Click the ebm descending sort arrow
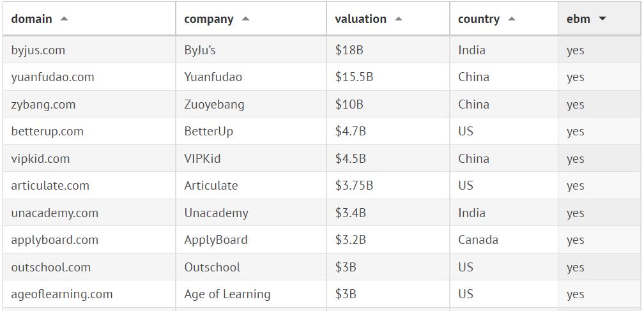The image size is (644, 311). (x=602, y=19)
